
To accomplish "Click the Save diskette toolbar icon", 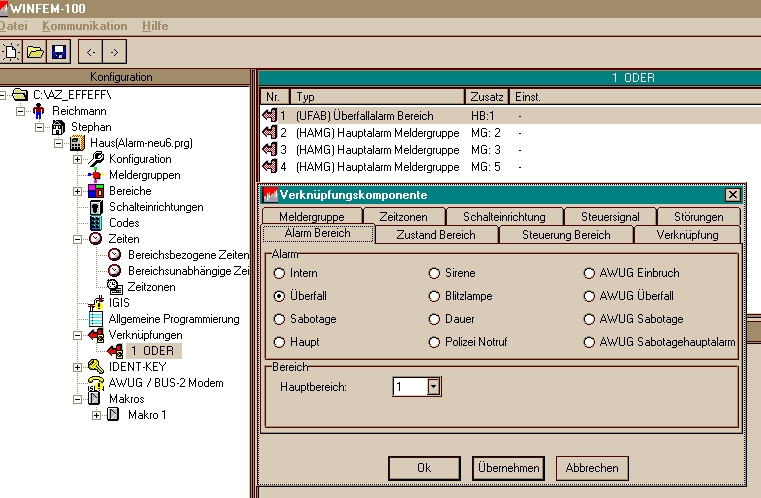I will click(x=59, y=51).
